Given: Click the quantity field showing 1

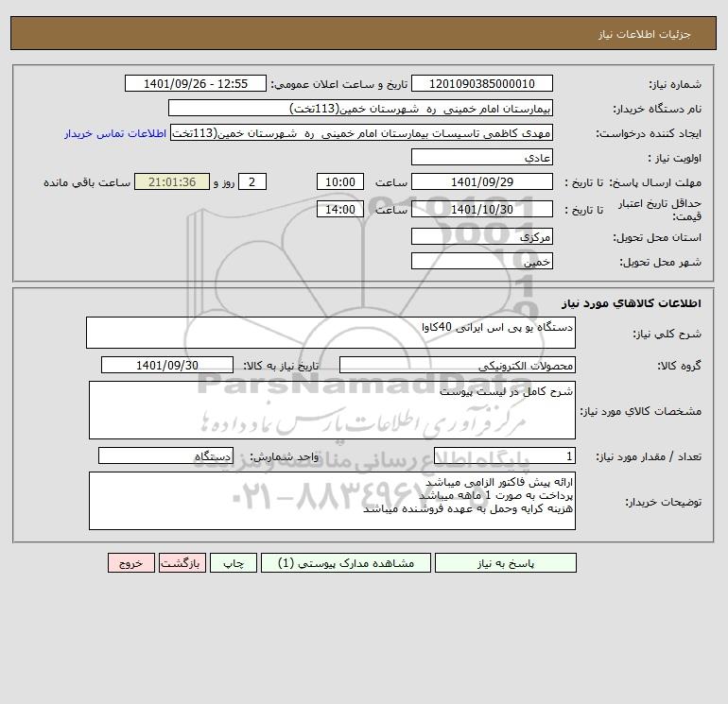Looking at the screenshot, I should click(x=505, y=455).
